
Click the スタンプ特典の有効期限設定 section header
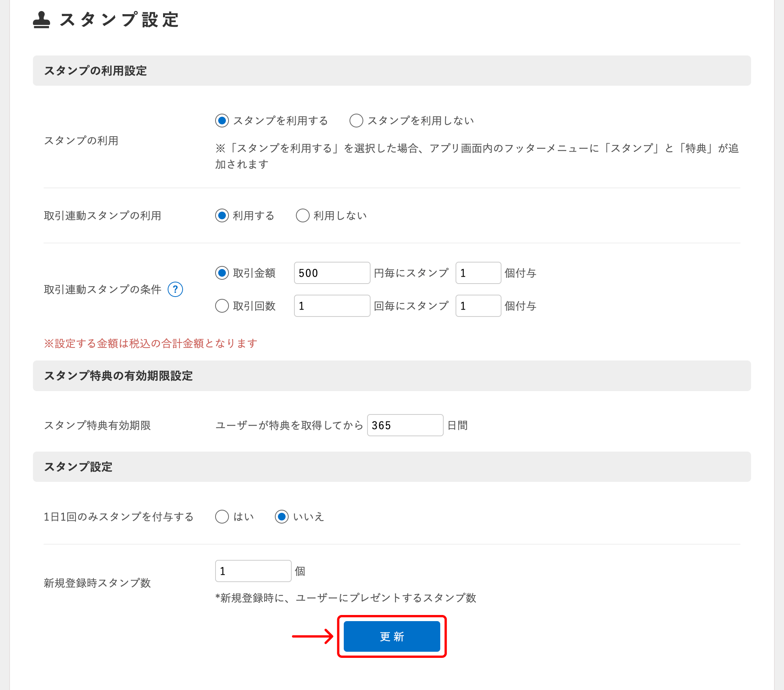click(x=119, y=376)
